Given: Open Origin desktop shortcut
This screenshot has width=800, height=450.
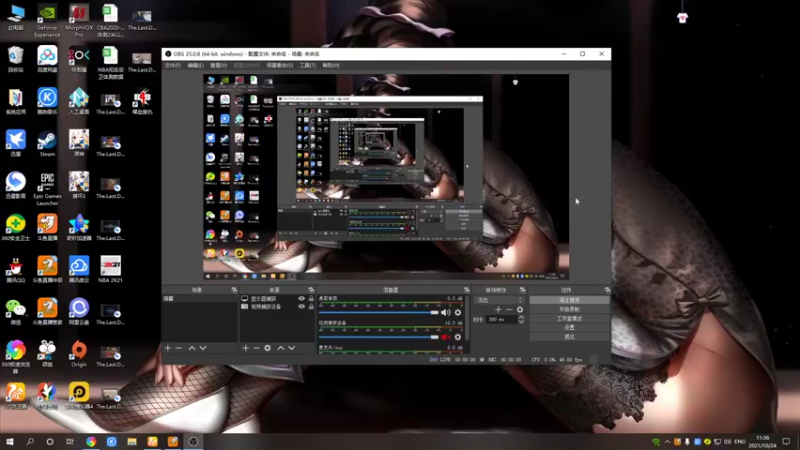Looking at the screenshot, I should pos(79,354).
